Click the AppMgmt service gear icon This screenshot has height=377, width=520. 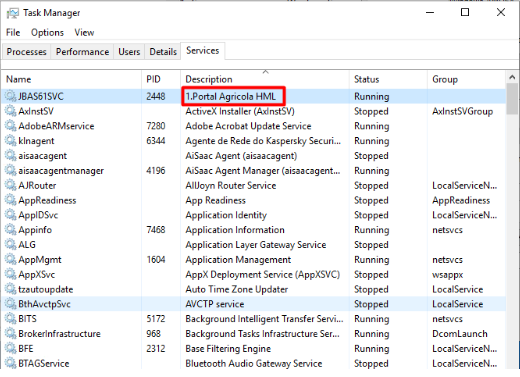[x=10, y=259]
